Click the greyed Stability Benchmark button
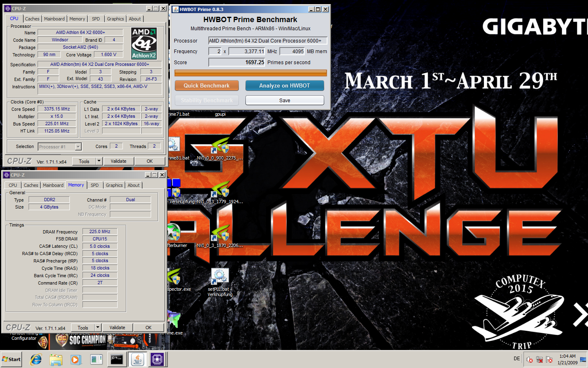The width and height of the screenshot is (588, 368). (207, 100)
